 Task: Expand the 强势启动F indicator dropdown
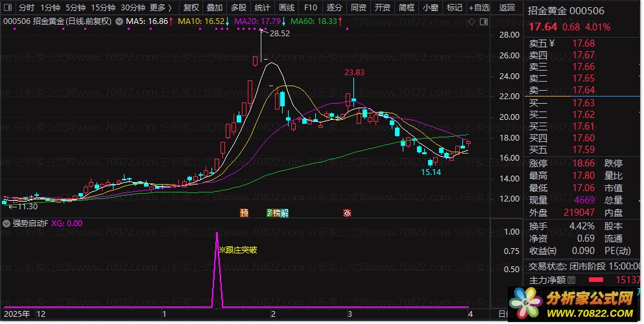pos(6,223)
